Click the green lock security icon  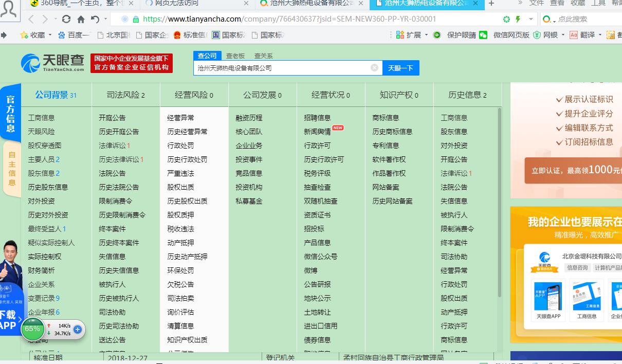coord(136,20)
